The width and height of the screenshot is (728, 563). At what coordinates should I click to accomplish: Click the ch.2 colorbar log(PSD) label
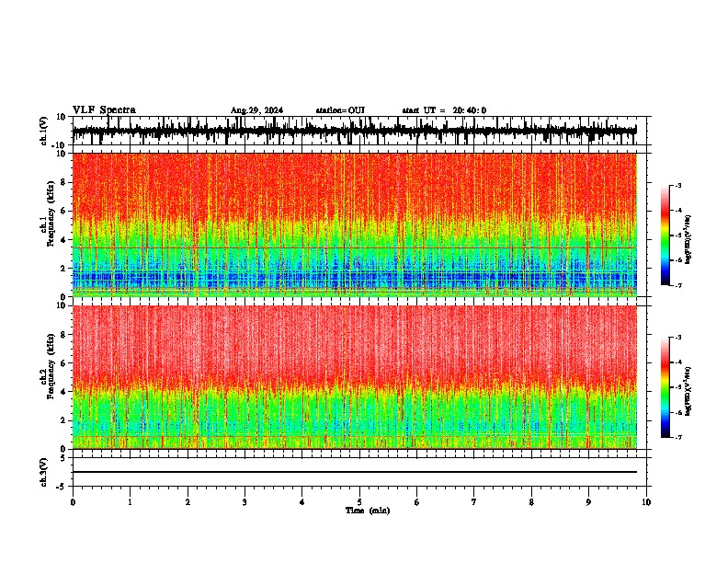pos(688,391)
